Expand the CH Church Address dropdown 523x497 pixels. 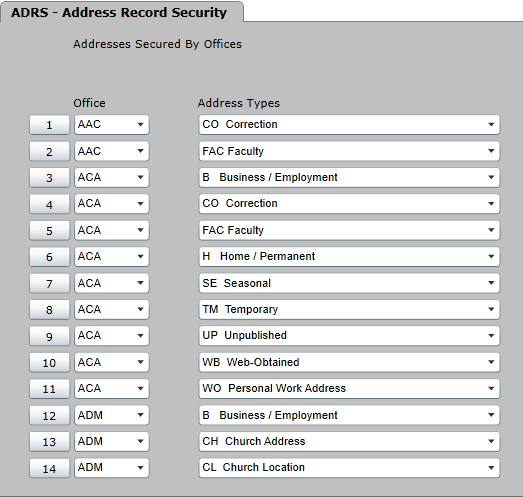tap(349, 442)
